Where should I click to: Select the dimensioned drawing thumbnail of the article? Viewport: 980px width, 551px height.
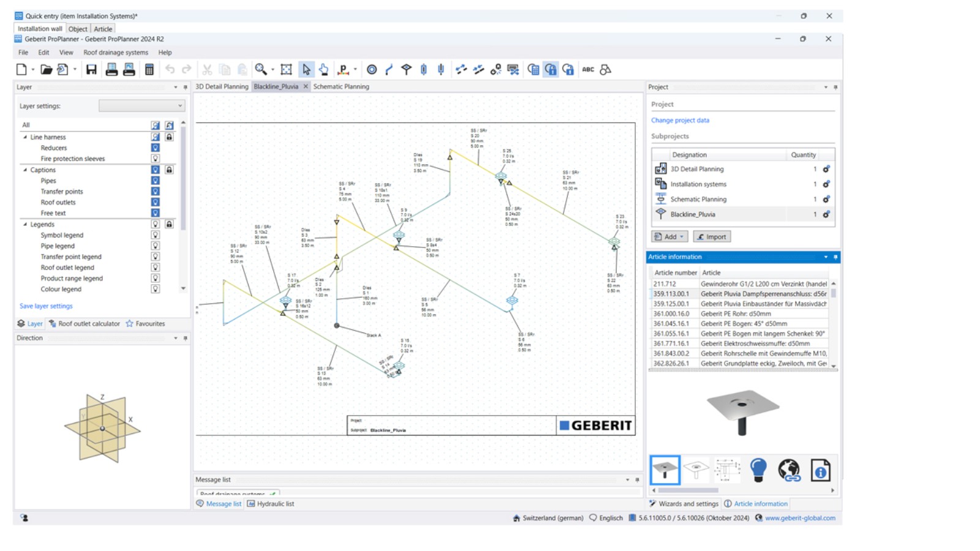point(727,469)
